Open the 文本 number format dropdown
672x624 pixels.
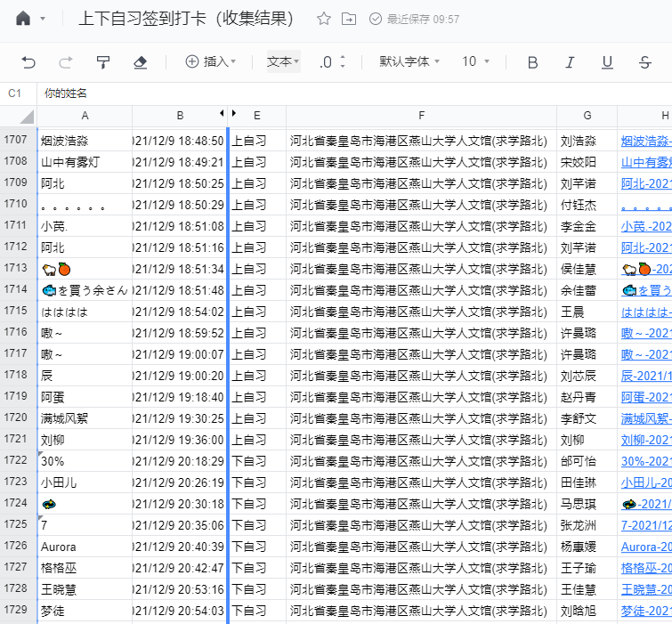[283, 61]
